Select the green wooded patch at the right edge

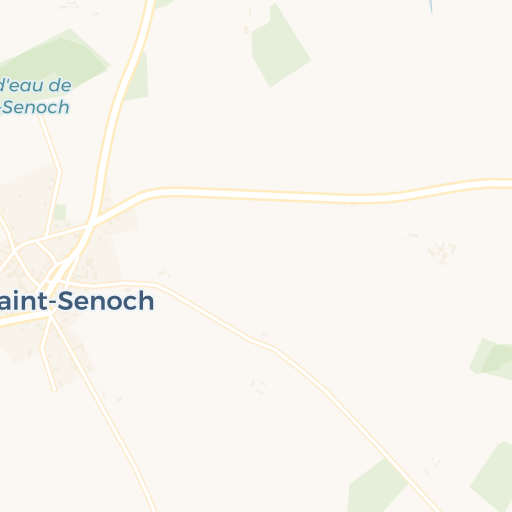point(493,359)
